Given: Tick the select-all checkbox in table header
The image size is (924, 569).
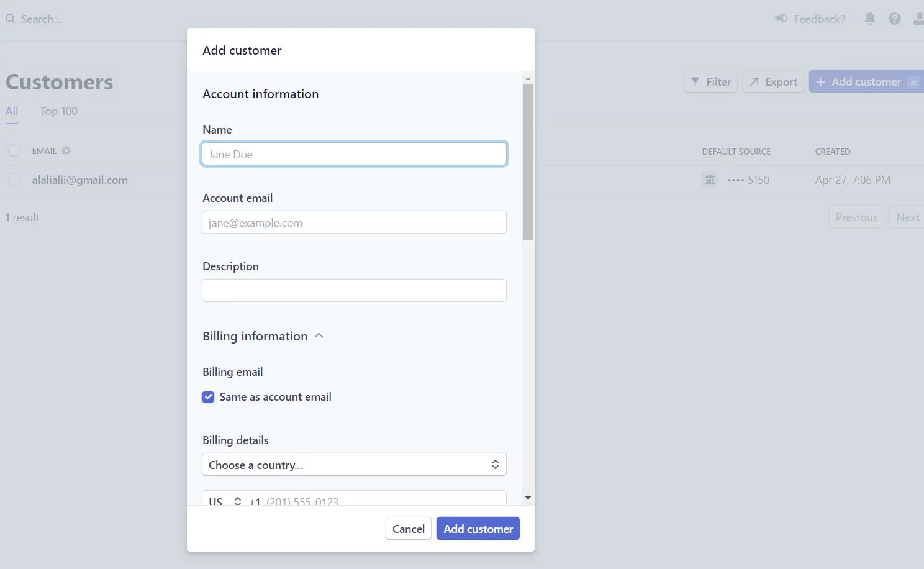Looking at the screenshot, I should [x=14, y=150].
